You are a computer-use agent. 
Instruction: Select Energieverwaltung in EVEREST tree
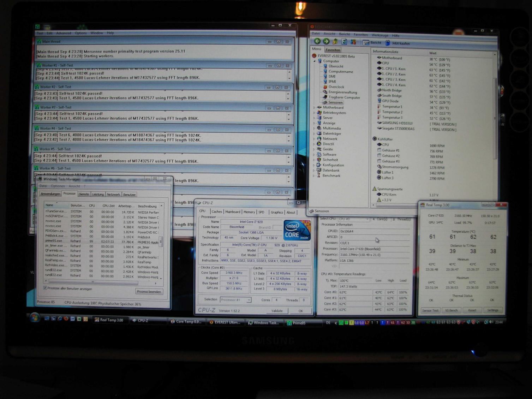[340, 92]
